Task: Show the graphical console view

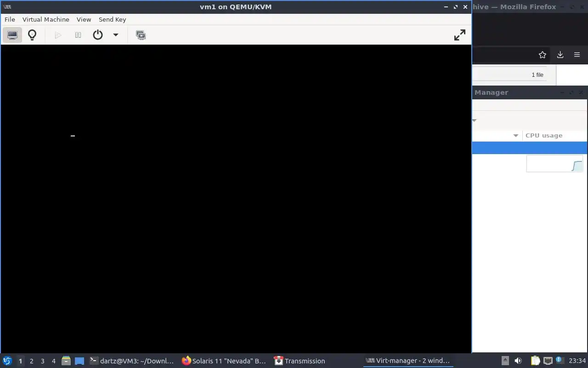Action: (x=12, y=35)
